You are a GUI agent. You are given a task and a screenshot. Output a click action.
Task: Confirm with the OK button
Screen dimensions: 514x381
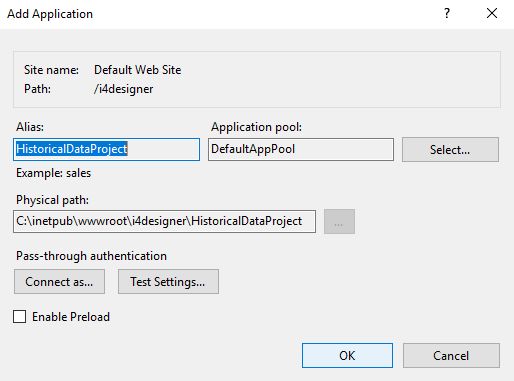347,356
